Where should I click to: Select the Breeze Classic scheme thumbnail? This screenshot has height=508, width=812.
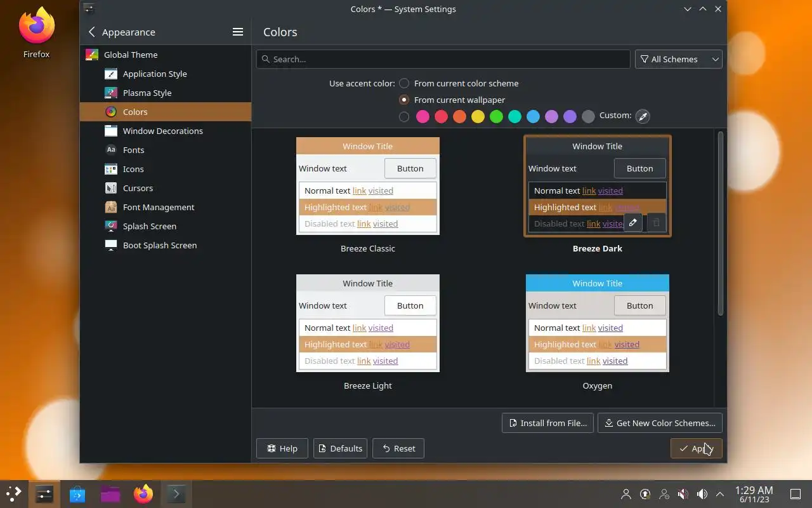[368, 186]
